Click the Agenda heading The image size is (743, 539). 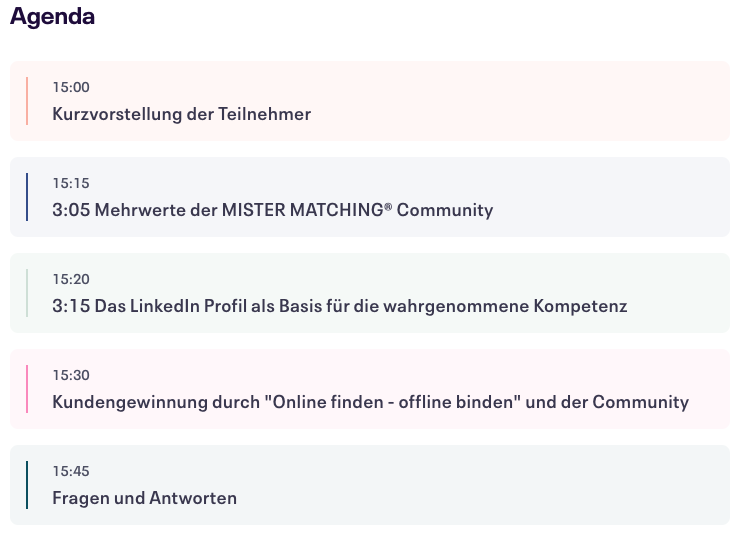[53, 17]
